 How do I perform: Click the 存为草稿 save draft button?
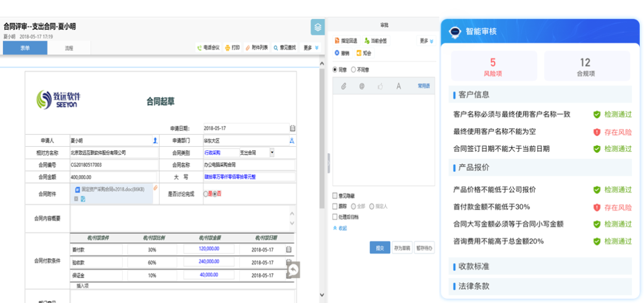tap(402, 248)
